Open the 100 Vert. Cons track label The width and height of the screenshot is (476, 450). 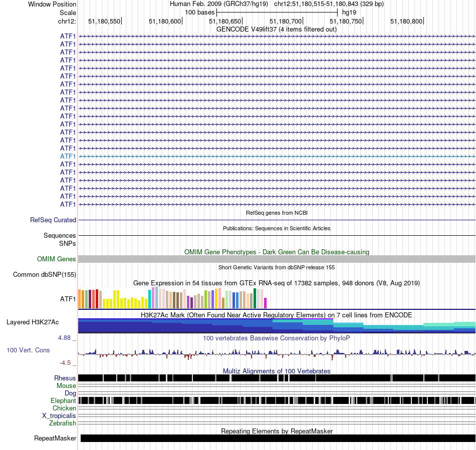point(28,350)
